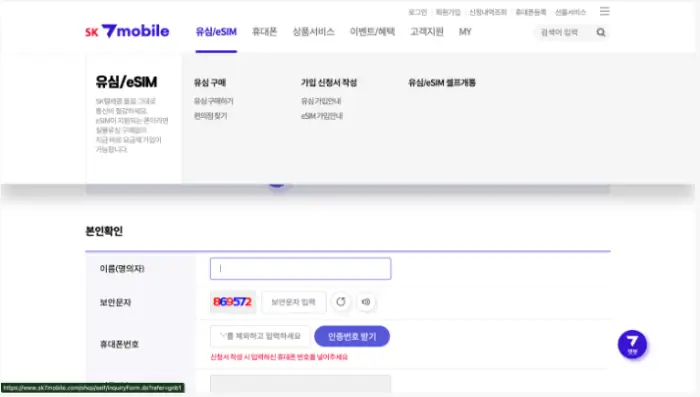Click the SK 7mobile logo
The image size is (700, 397).
click(x=127, y=31)
